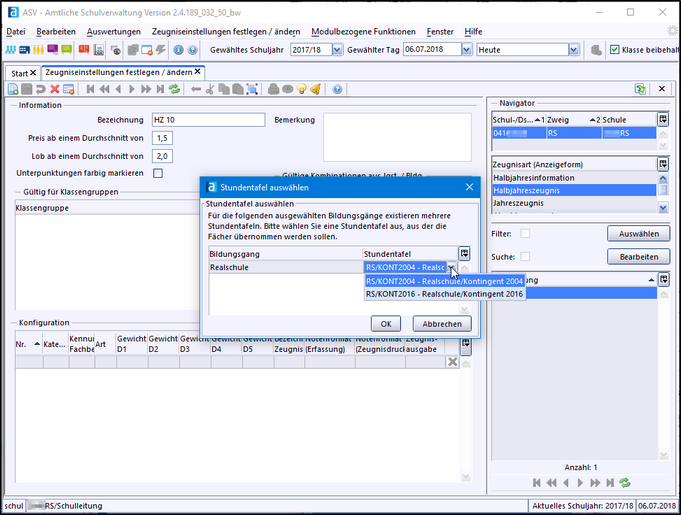Click OK in Stundentafel auswählen dialog

tap(385, 324)
